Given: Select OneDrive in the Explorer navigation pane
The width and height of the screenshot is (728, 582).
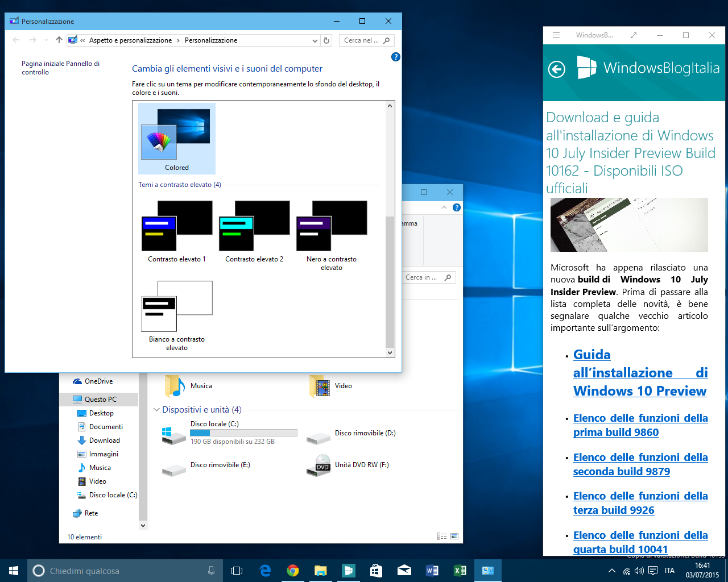Looking at the screenshot, I should (99, 381).
